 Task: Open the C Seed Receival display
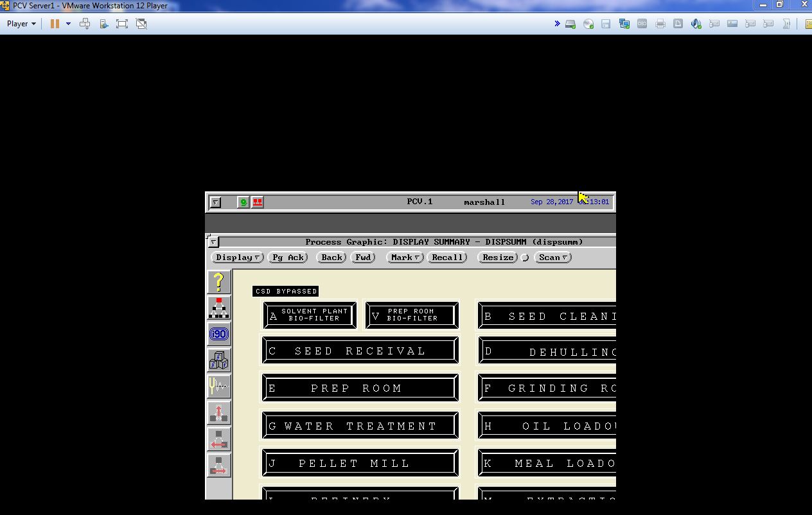click(360, 351)
